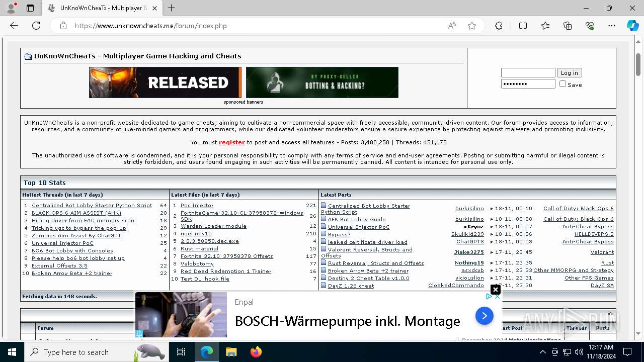Screen dimensions: 644x362
Task: Click the password input field
Action: coord(528,84)
